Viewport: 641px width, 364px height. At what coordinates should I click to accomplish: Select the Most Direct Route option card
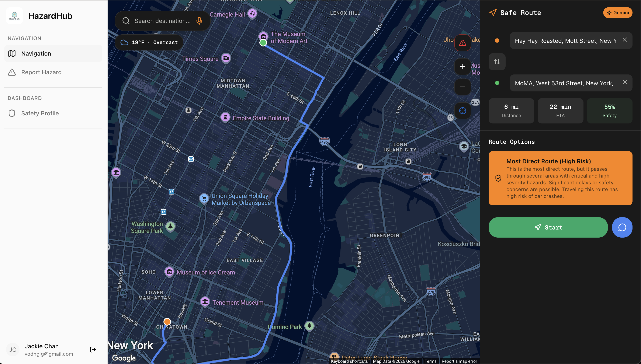click(x=560, y=178)
